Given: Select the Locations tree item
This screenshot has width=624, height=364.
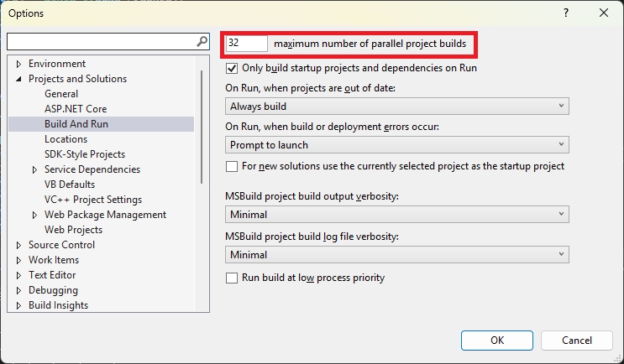Looking at the screenshot, I should [x=66, y=139].
